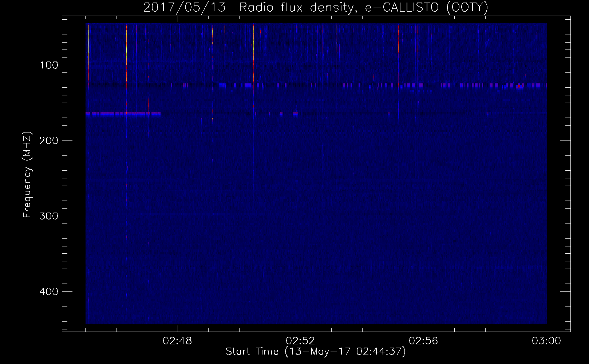Click the 02:56 time tick label

[424, 341]
